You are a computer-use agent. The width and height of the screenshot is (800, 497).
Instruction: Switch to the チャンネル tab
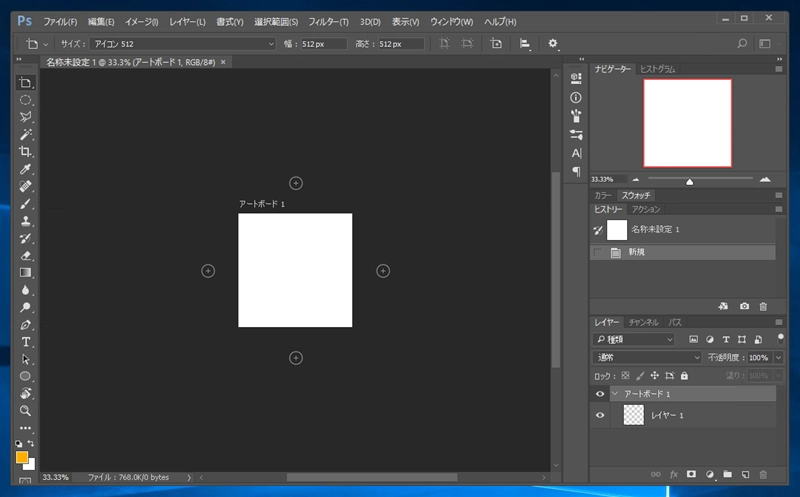tap(643, 322)
